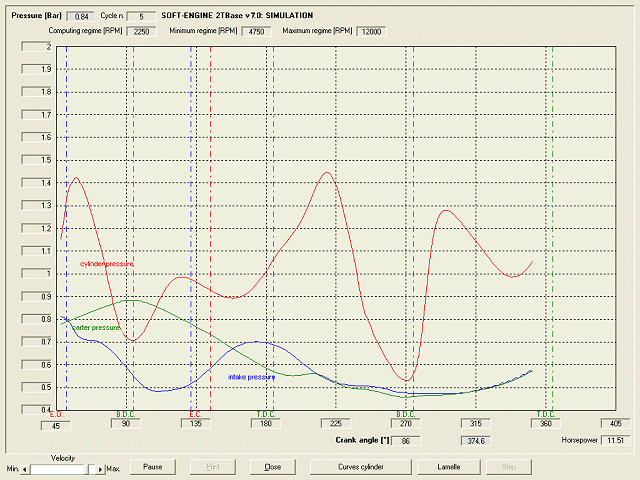This screenshot has width=640, height=480.
Task: Increase velocity with right scroll arrow
Action: point(100,469)
